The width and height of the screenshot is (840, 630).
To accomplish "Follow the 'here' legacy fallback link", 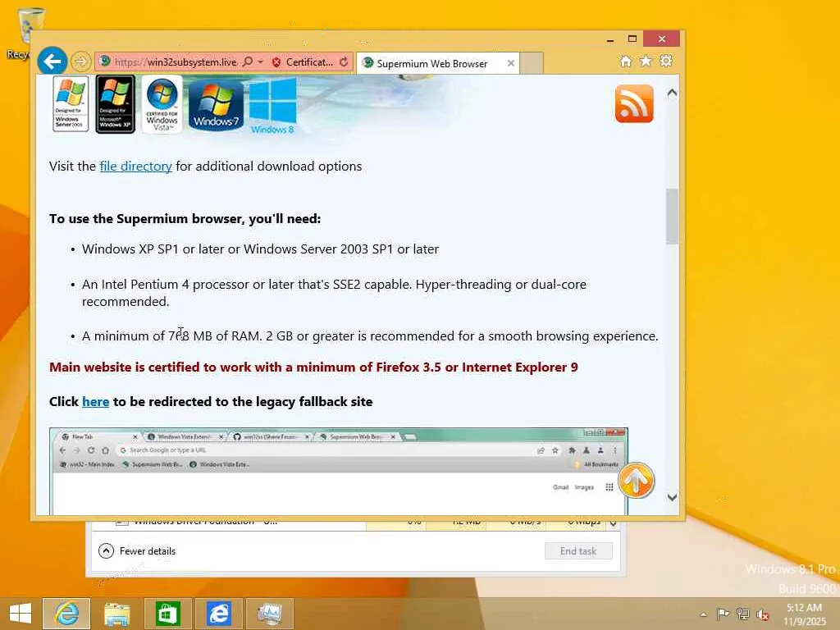I will pos(95,402).
